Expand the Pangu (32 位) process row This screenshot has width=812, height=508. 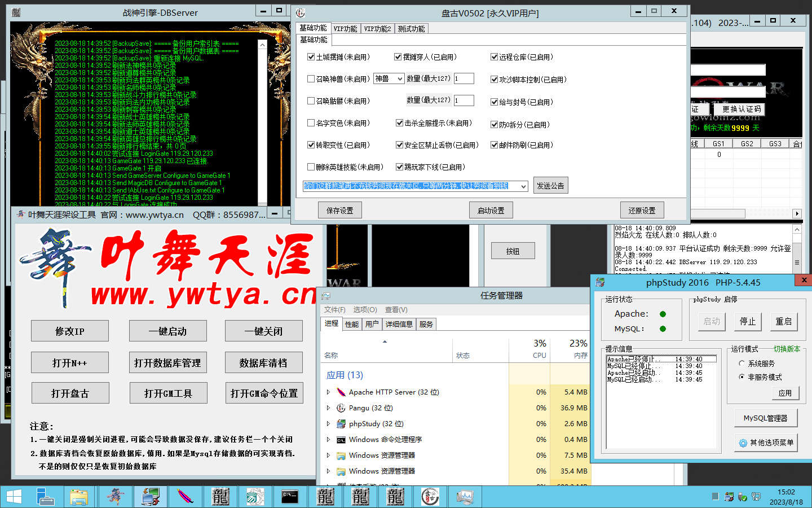point(328,408)
